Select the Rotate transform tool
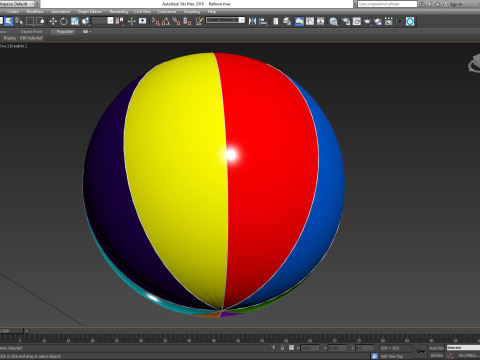This screenshot has height=360, width=480. pyautogui.click(x=64, y=21)
